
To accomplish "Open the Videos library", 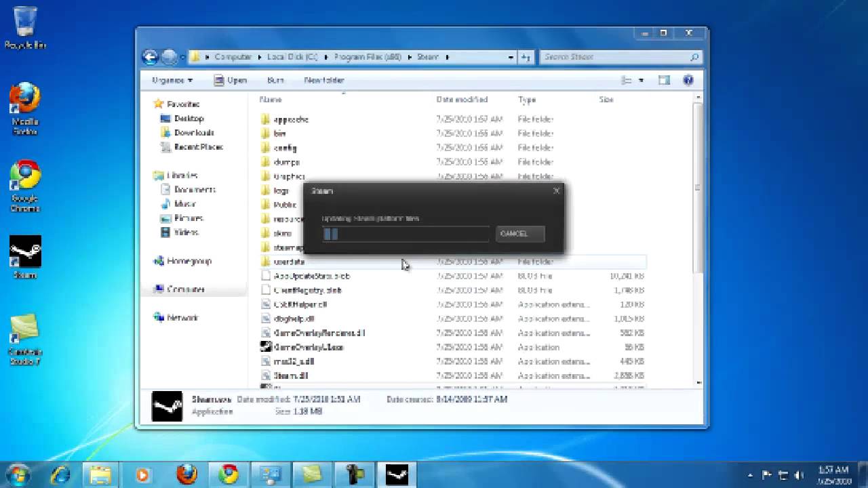I will (x=186, y=232).
